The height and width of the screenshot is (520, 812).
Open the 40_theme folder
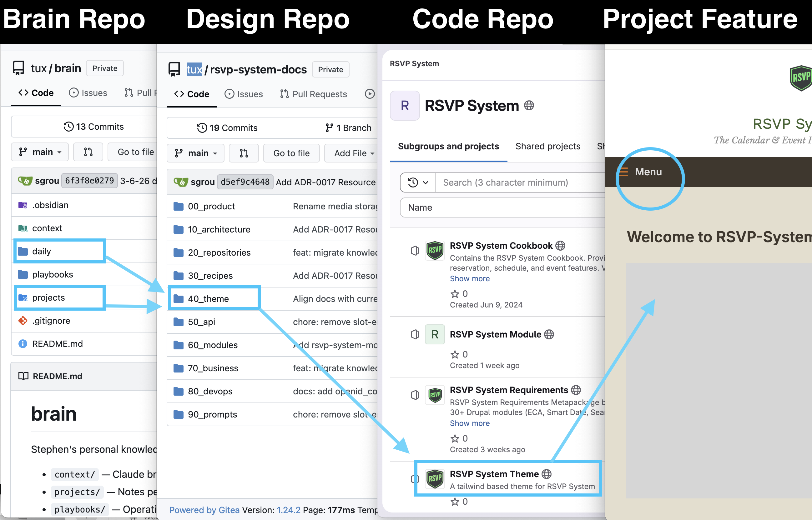click(209, 299)
